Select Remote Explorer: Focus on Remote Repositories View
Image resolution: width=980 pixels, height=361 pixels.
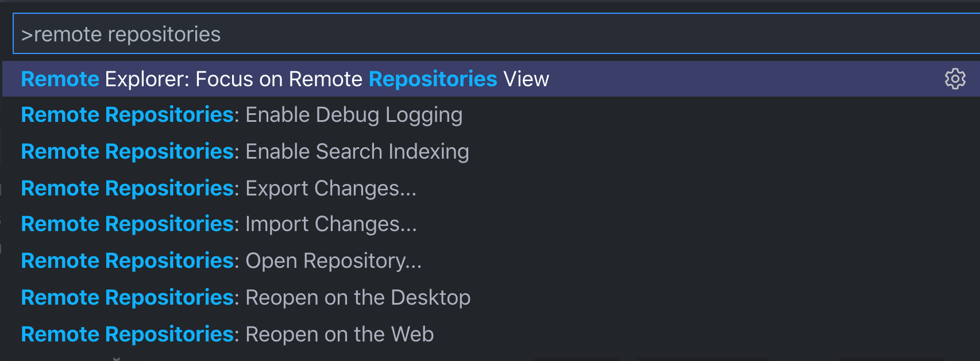point(285,79)
